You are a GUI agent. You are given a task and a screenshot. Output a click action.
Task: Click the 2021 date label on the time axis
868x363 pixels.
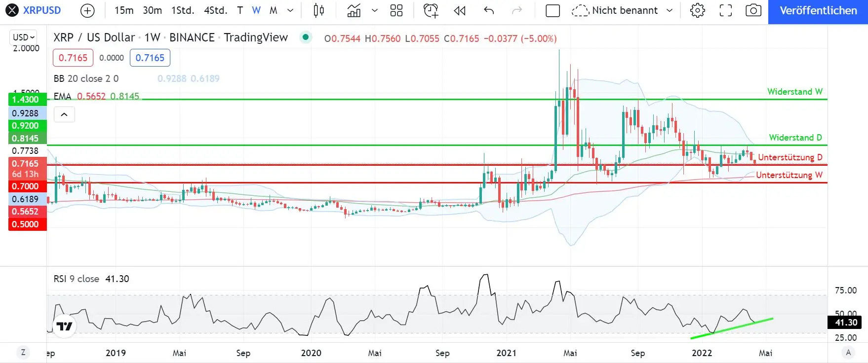[506, 353]
